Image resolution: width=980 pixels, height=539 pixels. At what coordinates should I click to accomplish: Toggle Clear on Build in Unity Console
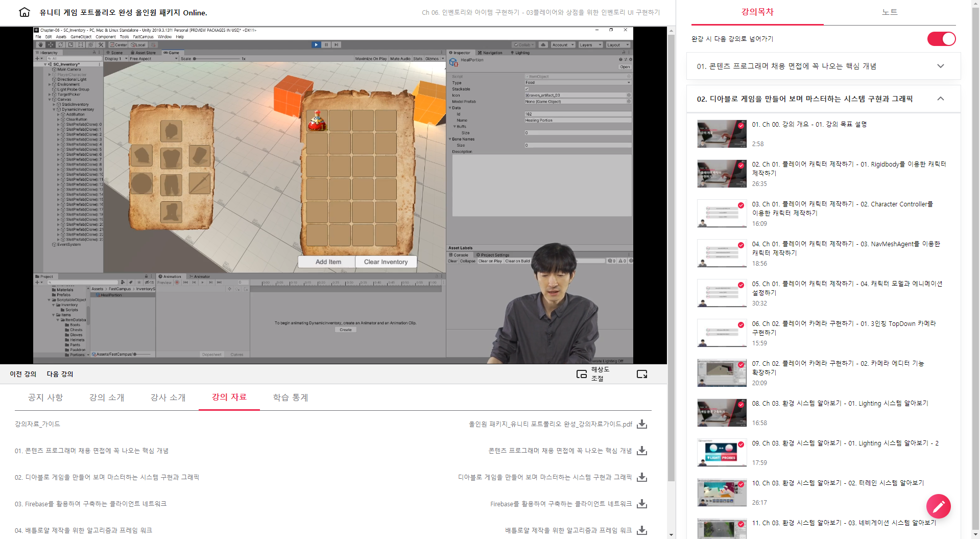[517, 261]
